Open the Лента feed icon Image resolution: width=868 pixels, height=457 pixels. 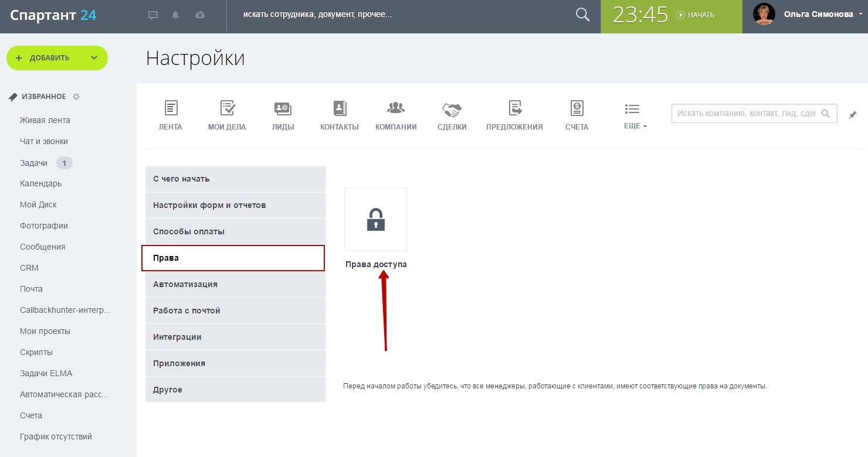[171, 108]
